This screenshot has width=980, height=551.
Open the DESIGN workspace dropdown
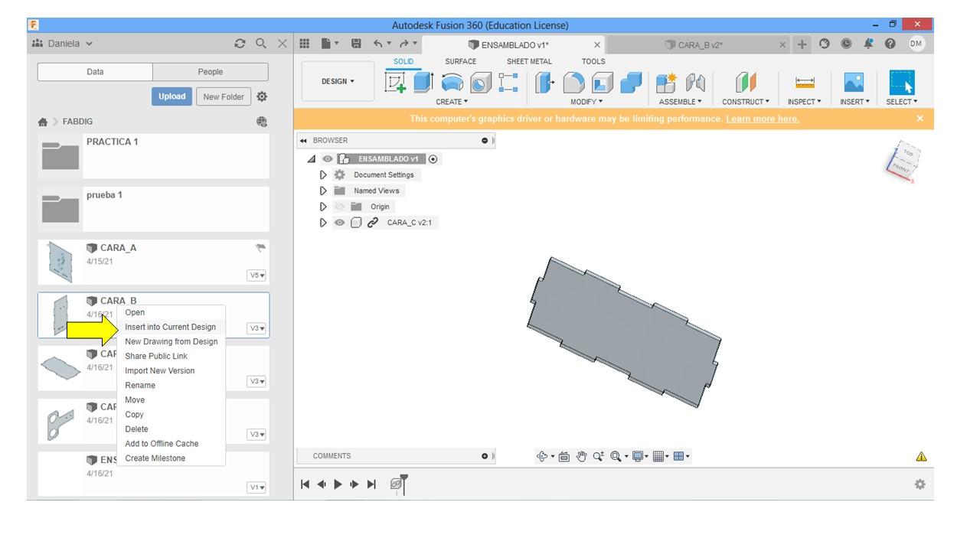coord(338,81)
